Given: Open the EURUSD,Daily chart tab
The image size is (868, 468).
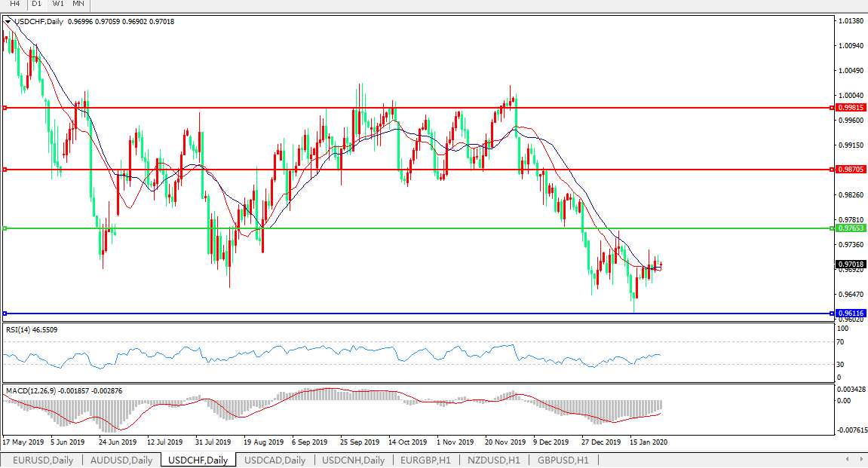Looking at the screenshot, I should point(41,460).
